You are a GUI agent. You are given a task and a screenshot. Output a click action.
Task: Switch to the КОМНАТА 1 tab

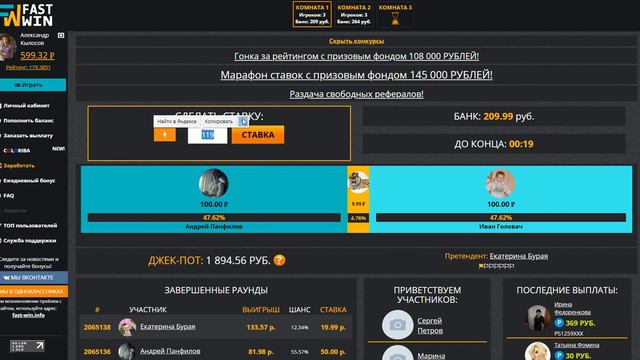pyautogui.click(x=312, y=14)
